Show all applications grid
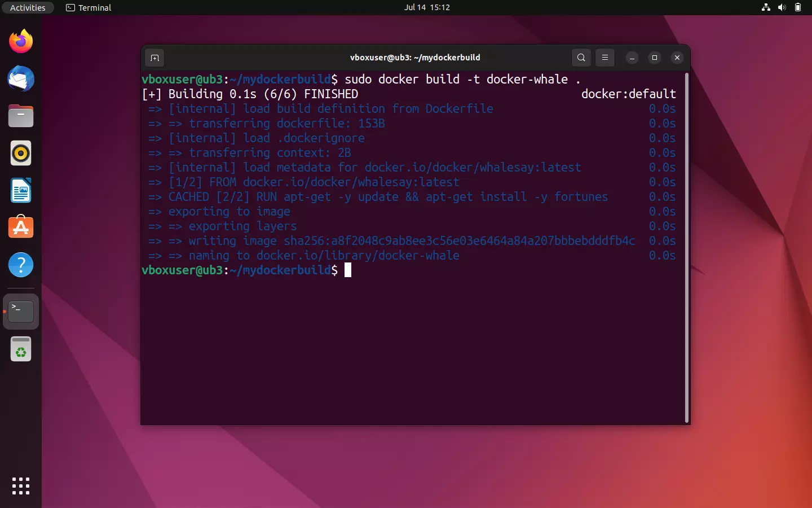The image size is (812, 508). [x=20, y=486]
